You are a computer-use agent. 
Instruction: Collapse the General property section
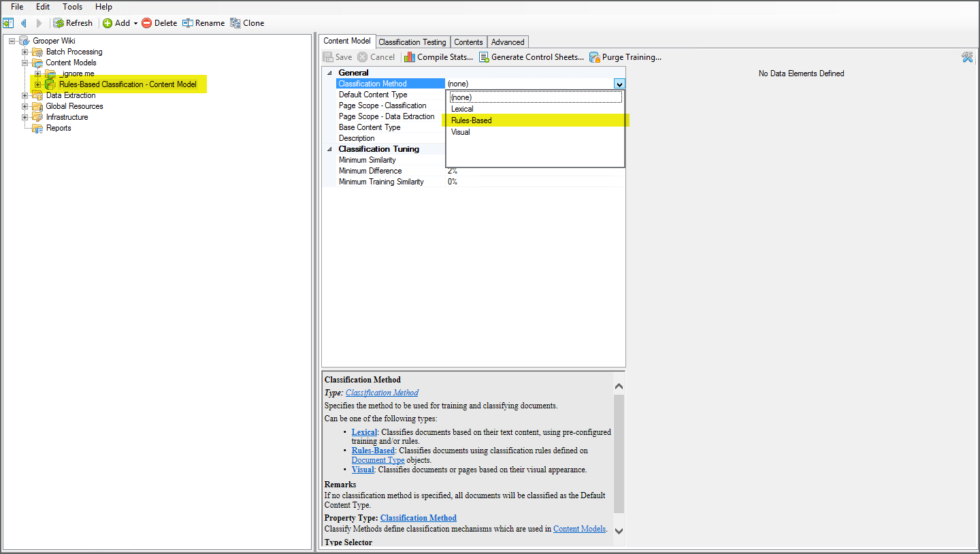(x=330, y=73)
